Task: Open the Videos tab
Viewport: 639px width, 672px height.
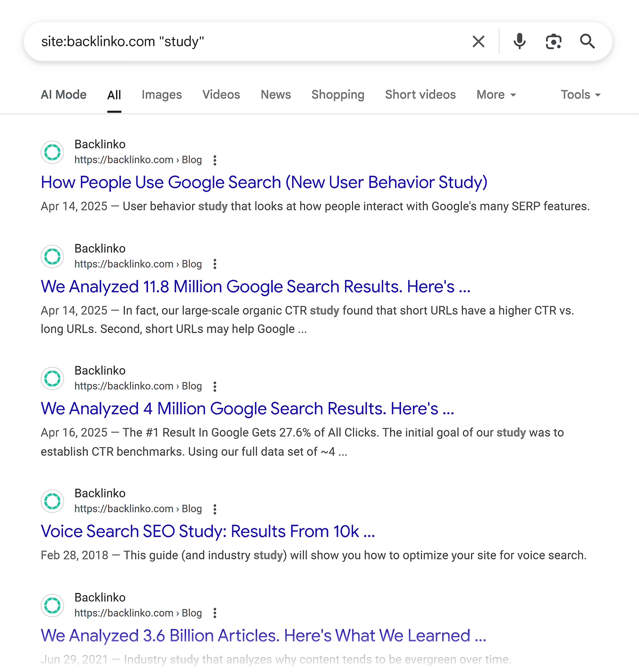Action: pyautogui.click(x=221, y=94)
